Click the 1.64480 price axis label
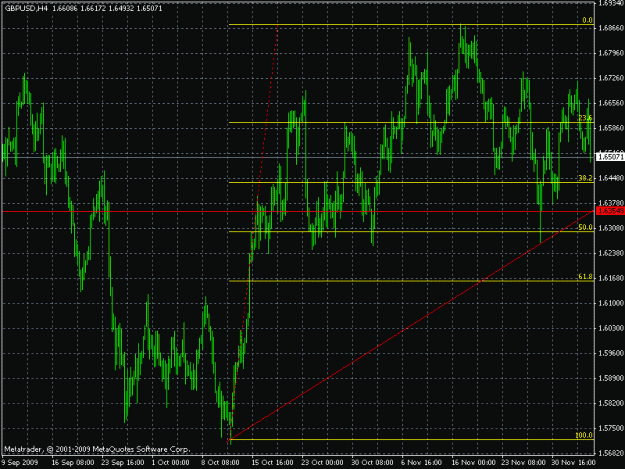The height and width of the screenshot is (469, 625). click(x=611, y=178)
